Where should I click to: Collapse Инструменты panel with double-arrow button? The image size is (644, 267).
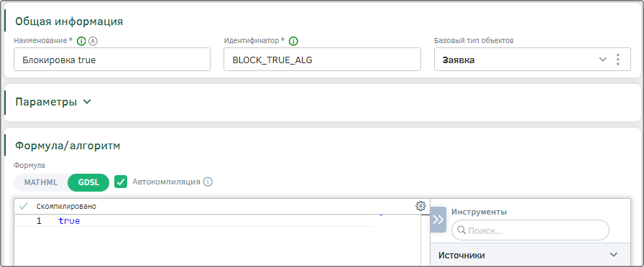pyautogui.click(x=438, y=220)
